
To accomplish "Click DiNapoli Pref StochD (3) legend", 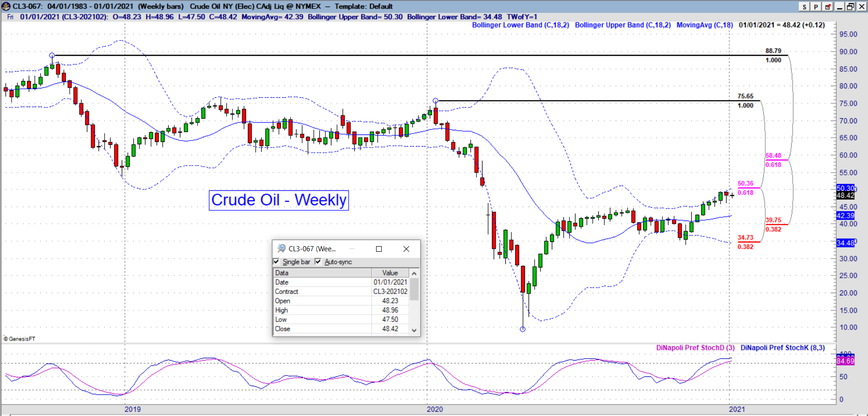I will (x=695, y=348).
